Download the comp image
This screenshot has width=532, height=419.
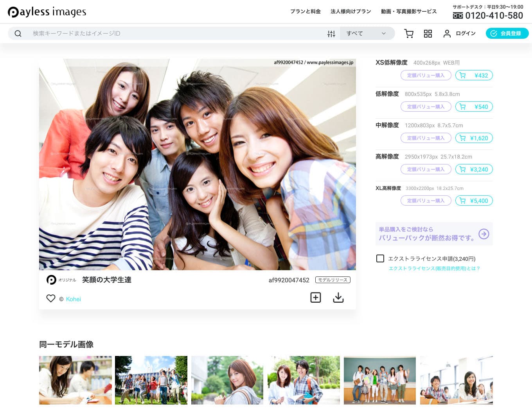pyautogui.click(x=338, y=298)
